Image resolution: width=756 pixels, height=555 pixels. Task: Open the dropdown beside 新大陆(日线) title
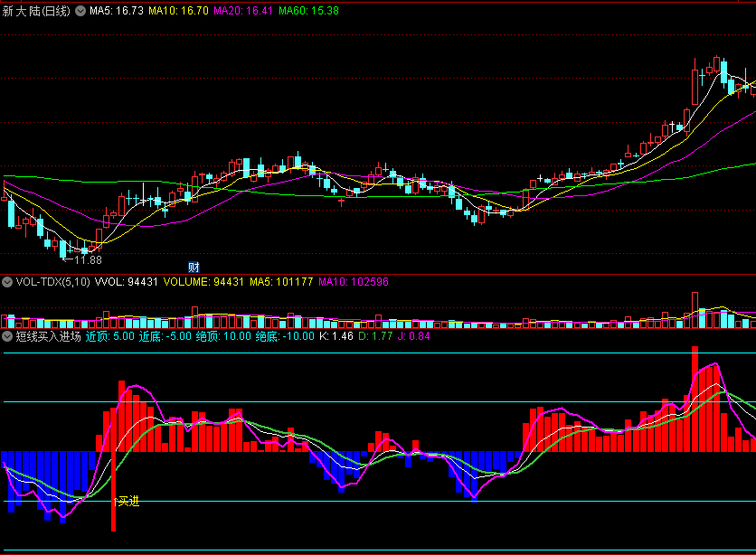pyautogui.click(x=80, y=11)
